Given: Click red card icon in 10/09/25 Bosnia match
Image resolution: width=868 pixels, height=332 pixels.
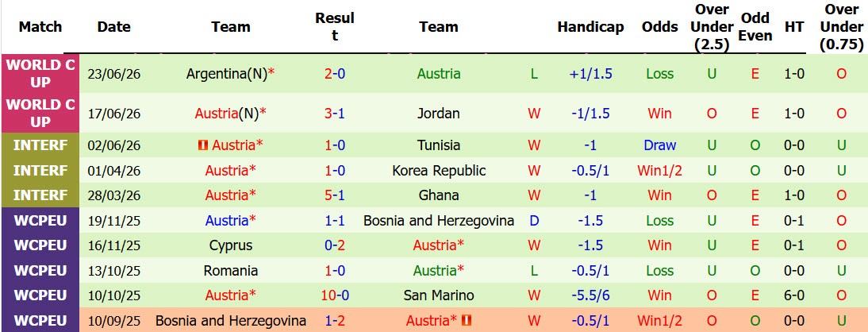Looking at the screenshot, I should click(466, 320).
